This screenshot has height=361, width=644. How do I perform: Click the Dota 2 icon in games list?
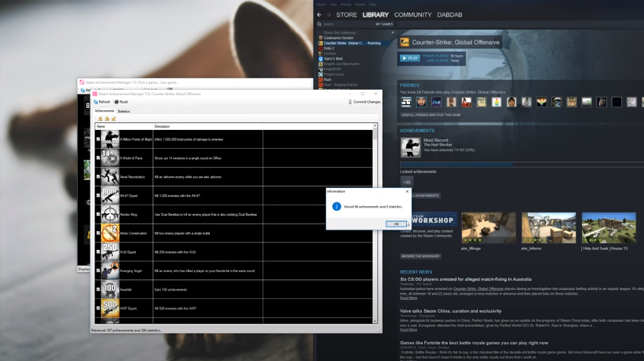point(321,48)
